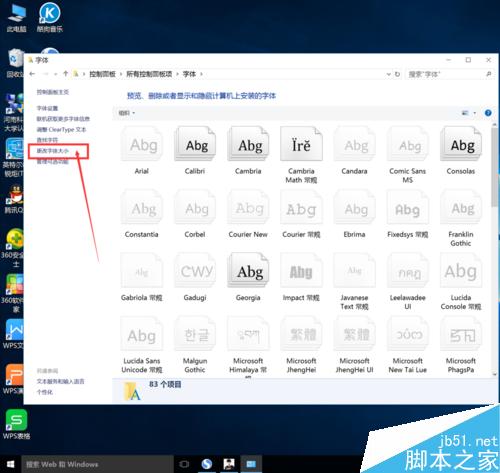Open the Windows Start button
This screenshot has height=473, width=500.
pos(11,464)
